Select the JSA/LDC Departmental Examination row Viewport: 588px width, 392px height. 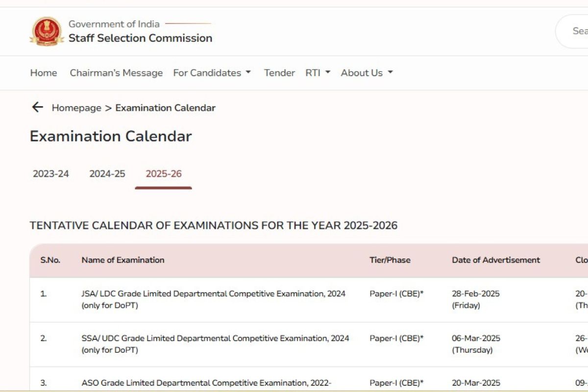click(213, 299)
